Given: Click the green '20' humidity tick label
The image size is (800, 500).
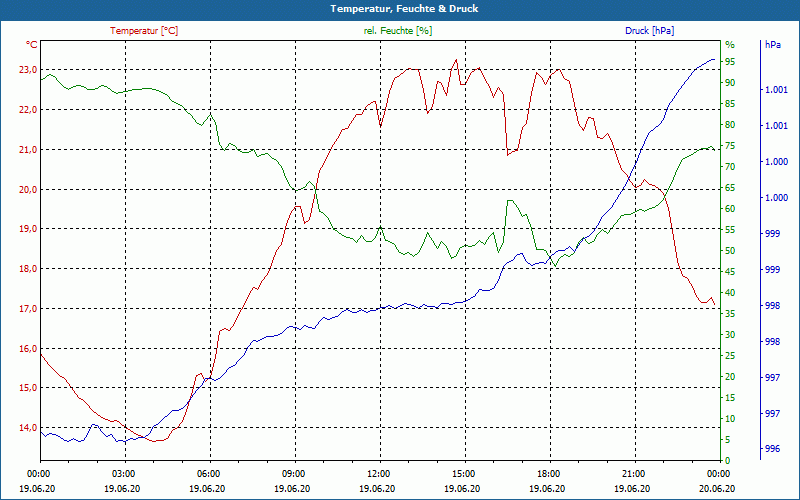Looking at the screenshot, I should (x=730, y=377).
